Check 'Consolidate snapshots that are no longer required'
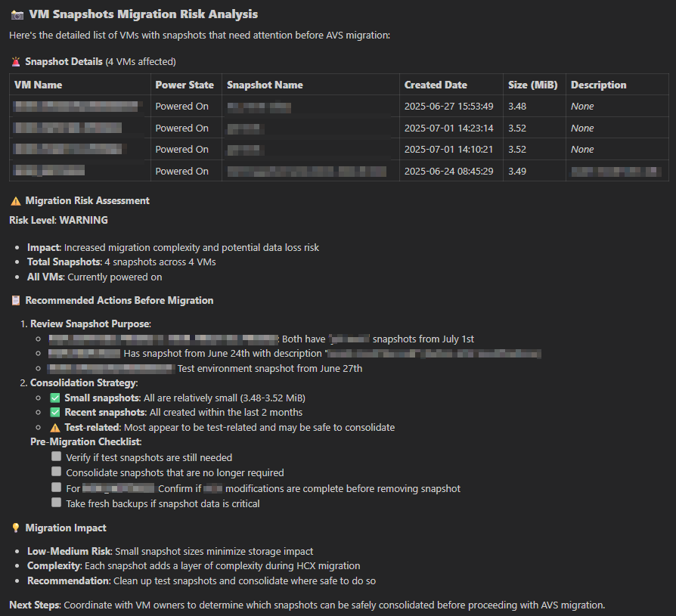Image resolution: width=676 pixels, height=616 pixels. pos(56,472)
